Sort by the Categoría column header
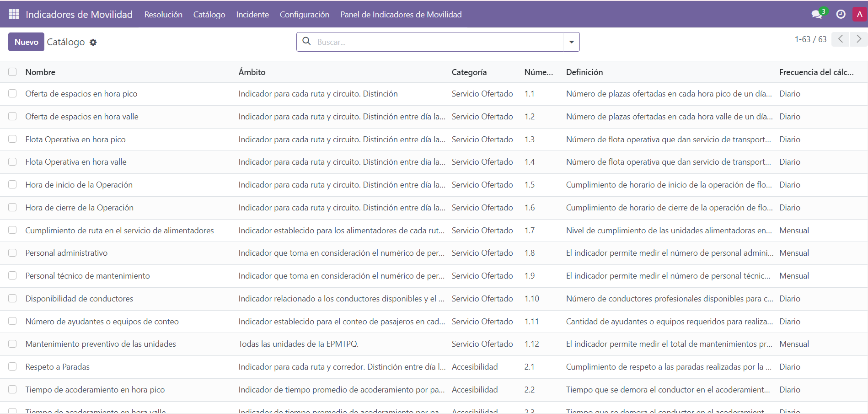Viewport: 868px width, 414px height. tap(469, 72)
